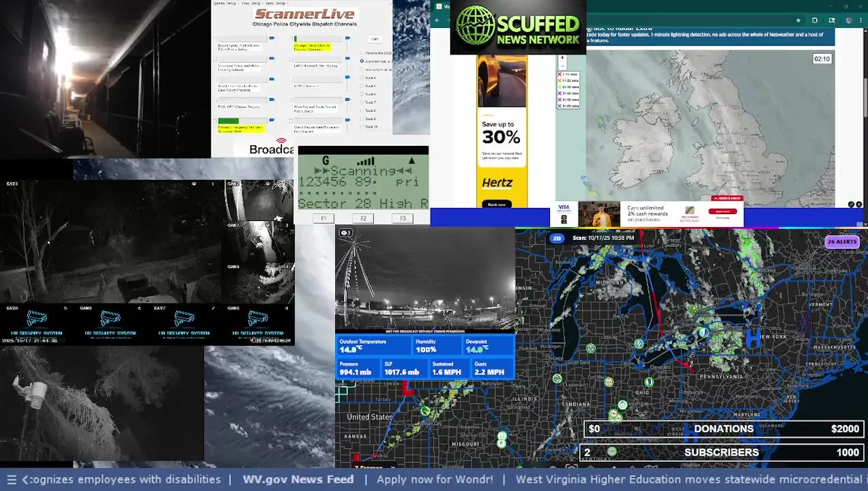Close the bottom banner ad with X
This screenshot has height=491, width=868.
(859, 204)
